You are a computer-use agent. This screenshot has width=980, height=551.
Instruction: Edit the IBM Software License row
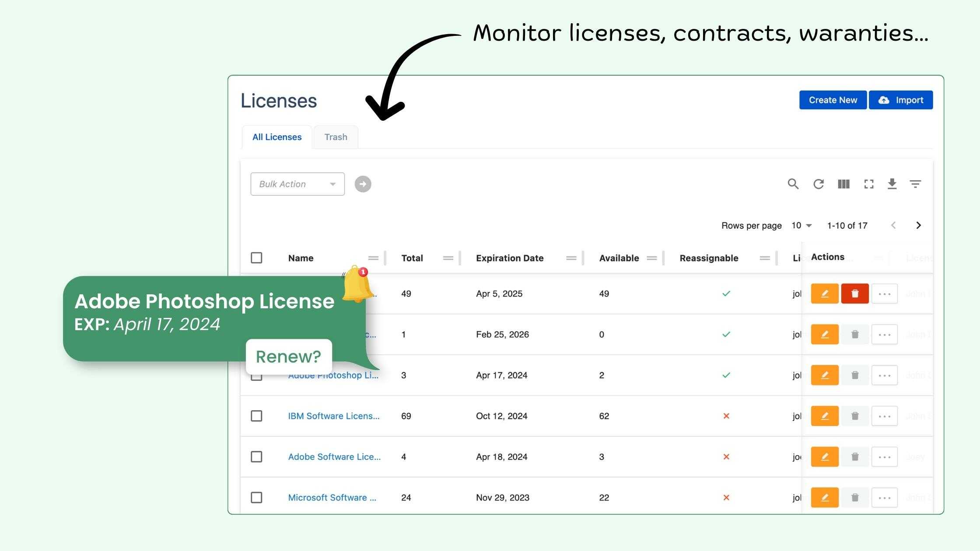pos(824,416)
